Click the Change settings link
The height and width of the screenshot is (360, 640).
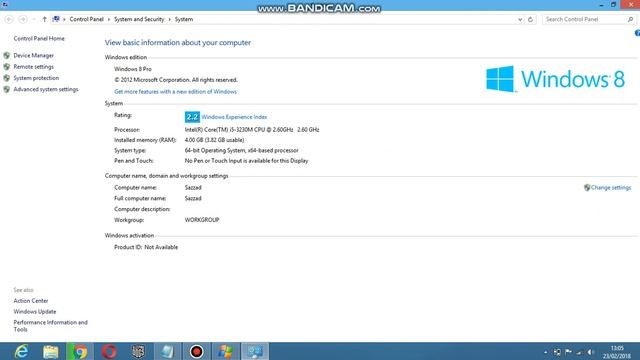[x=611, y=188]
